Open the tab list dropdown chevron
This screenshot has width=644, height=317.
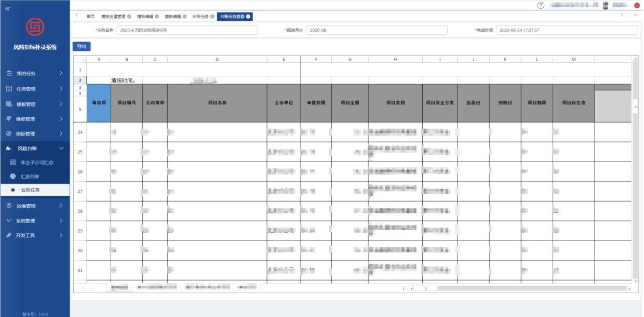636,16
